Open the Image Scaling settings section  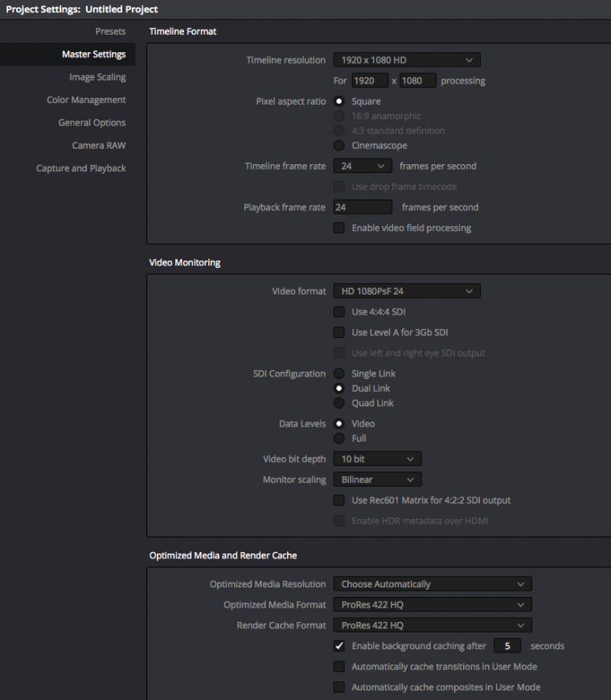click(97, 77)
